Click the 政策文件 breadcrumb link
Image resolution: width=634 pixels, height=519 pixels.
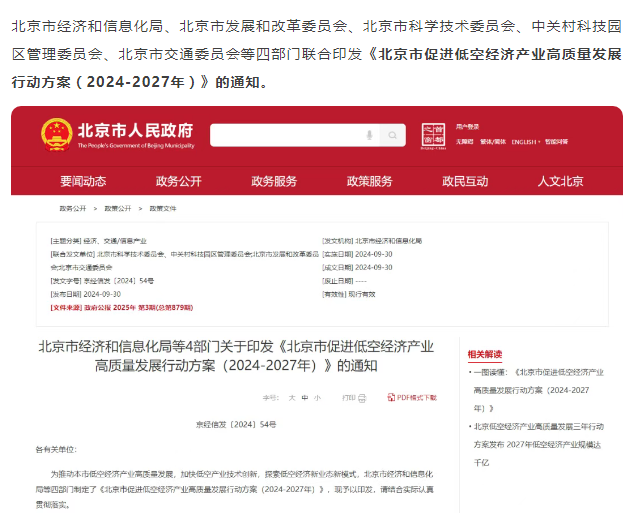pos(163,208)
